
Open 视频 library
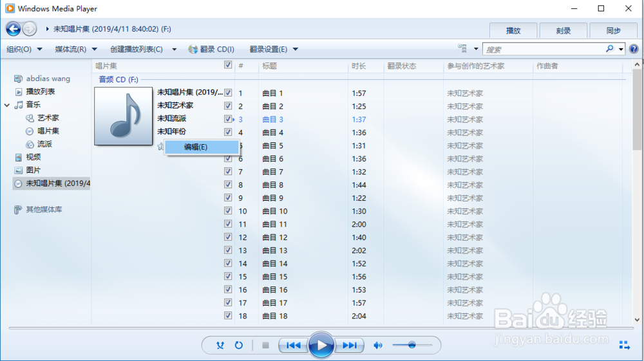(x=33, y=157)
